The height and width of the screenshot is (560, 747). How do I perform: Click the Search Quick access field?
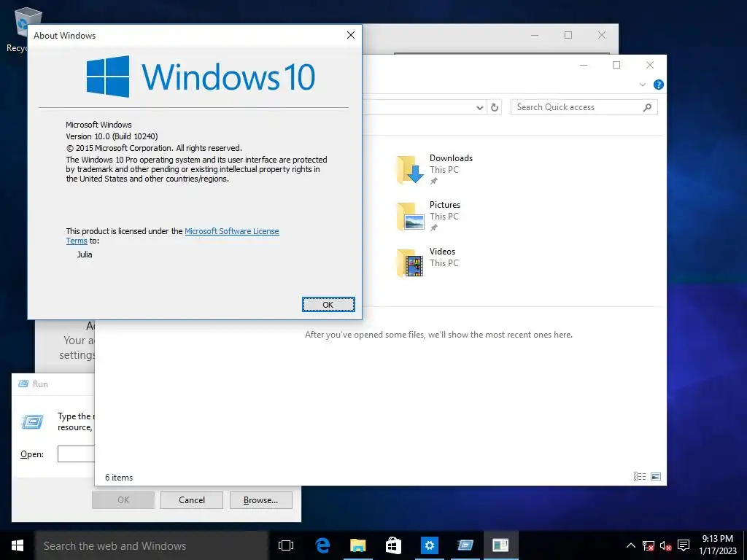coord(584,107)
